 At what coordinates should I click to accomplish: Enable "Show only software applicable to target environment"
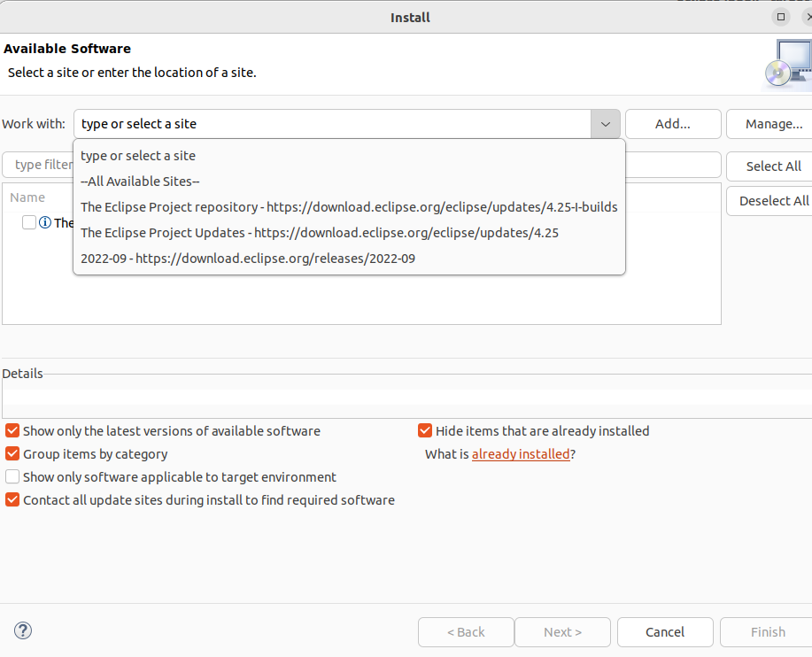12,476
